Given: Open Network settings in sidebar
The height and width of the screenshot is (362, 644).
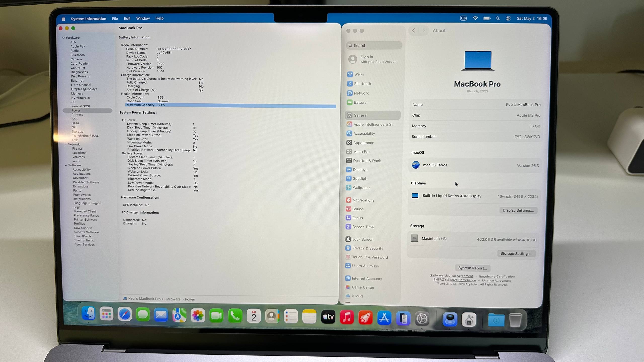Looking at the screenshot, I should (358, 93).
